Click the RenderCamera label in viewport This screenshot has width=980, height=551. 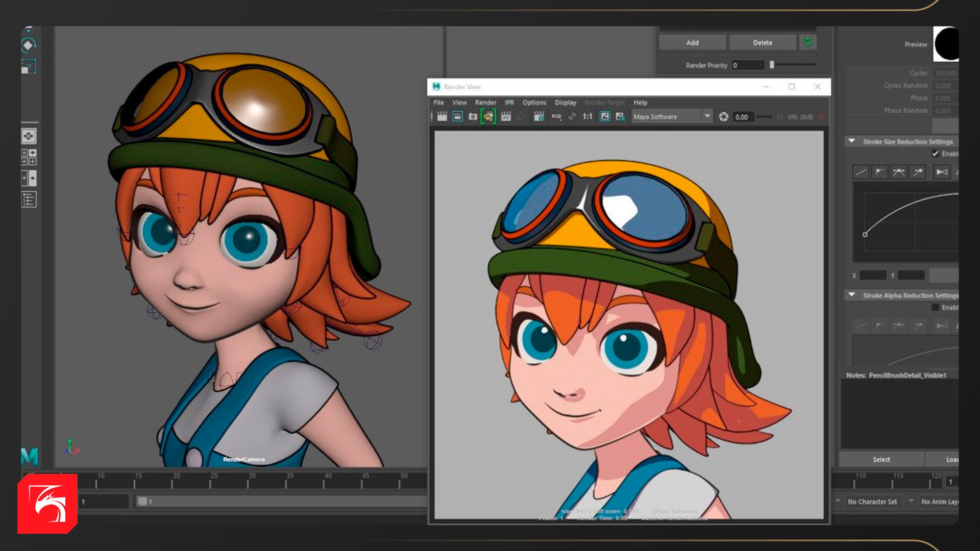(244, 459)
